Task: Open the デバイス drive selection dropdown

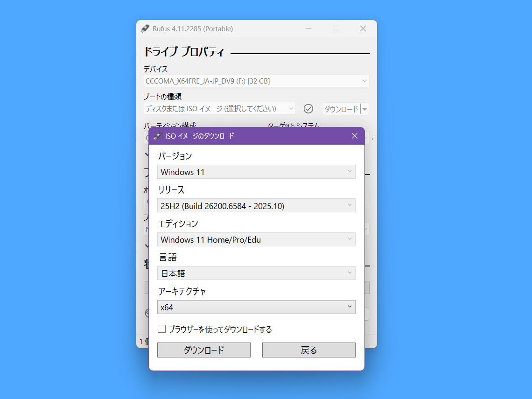Action: 256,81
